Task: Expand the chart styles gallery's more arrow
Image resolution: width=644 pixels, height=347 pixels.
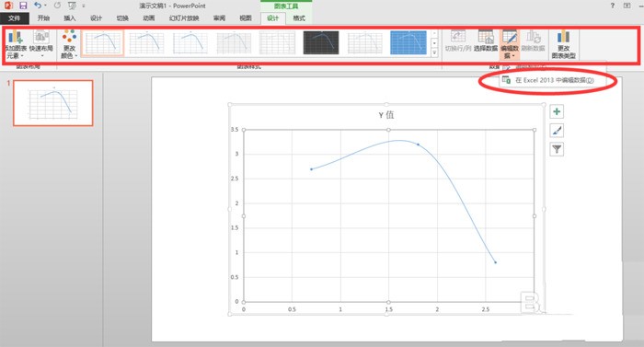Action: [434, 52]
